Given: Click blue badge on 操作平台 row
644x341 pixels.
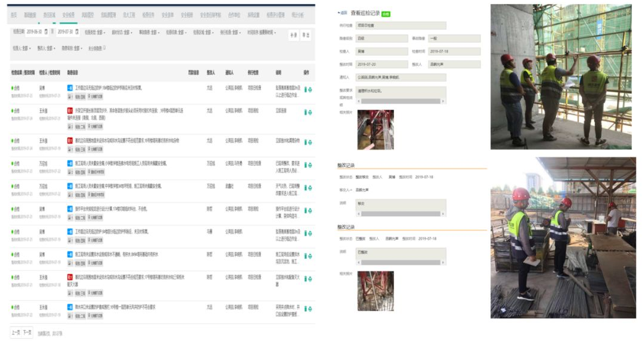Looking at the screenshot, I should [70, 209].
